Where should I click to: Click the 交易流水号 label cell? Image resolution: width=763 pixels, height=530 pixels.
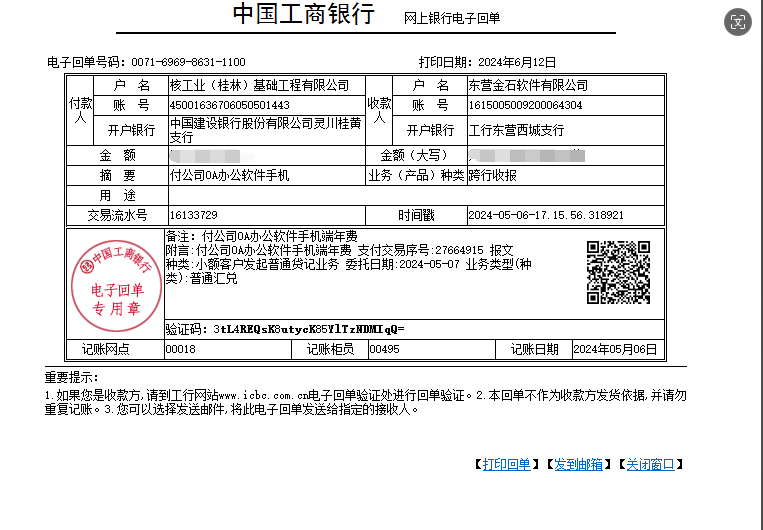(117, 215)
